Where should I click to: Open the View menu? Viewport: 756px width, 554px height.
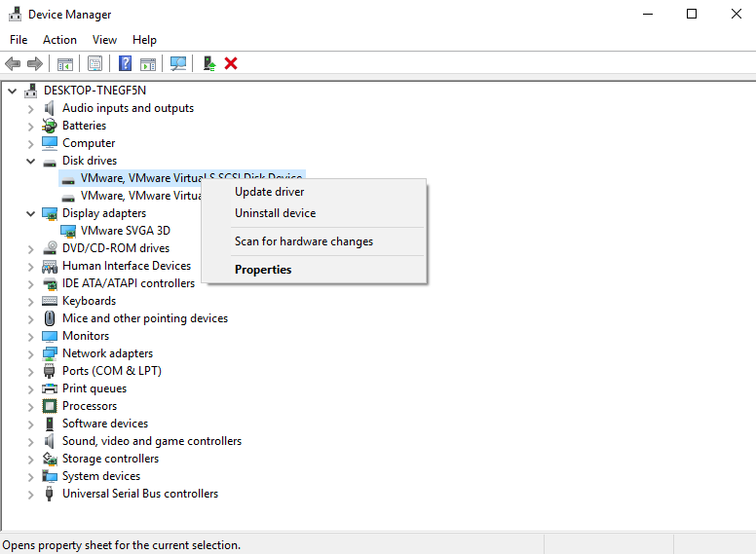pos(104,40)
